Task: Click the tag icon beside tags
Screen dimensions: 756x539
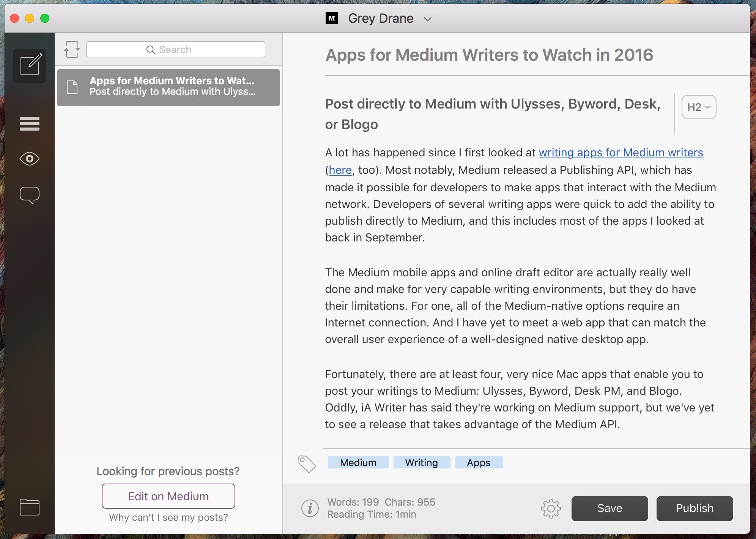Action: [307, 464]
